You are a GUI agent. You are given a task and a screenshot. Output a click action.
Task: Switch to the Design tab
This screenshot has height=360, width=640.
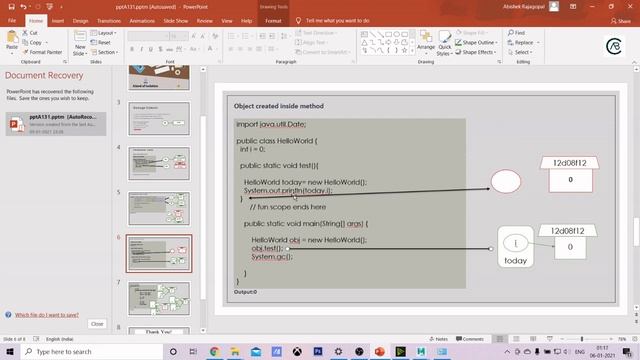point(80,20)
